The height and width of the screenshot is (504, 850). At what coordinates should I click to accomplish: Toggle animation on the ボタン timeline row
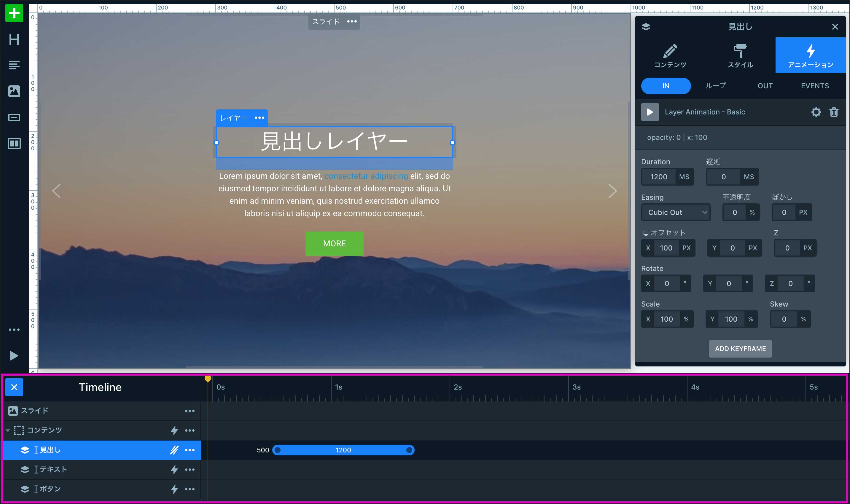pos(174,489)
